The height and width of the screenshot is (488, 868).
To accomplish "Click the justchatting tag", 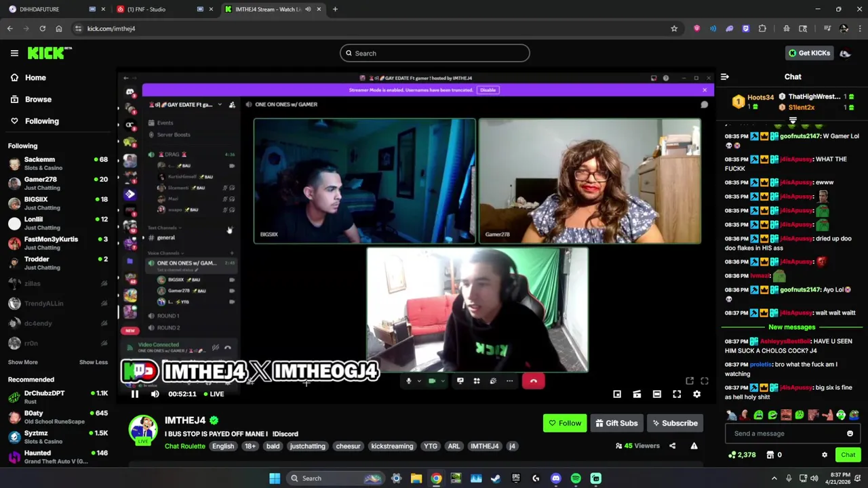I will pyautogui.click(x=307, y=446).
